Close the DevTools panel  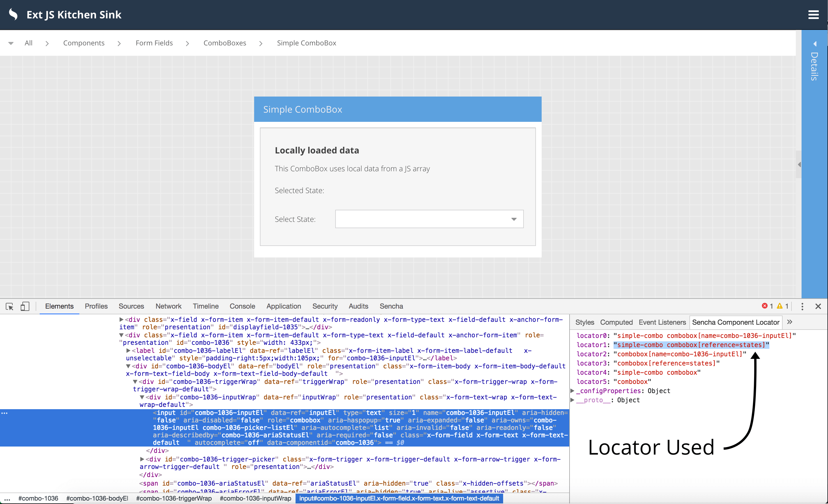(x=818, y=306)
